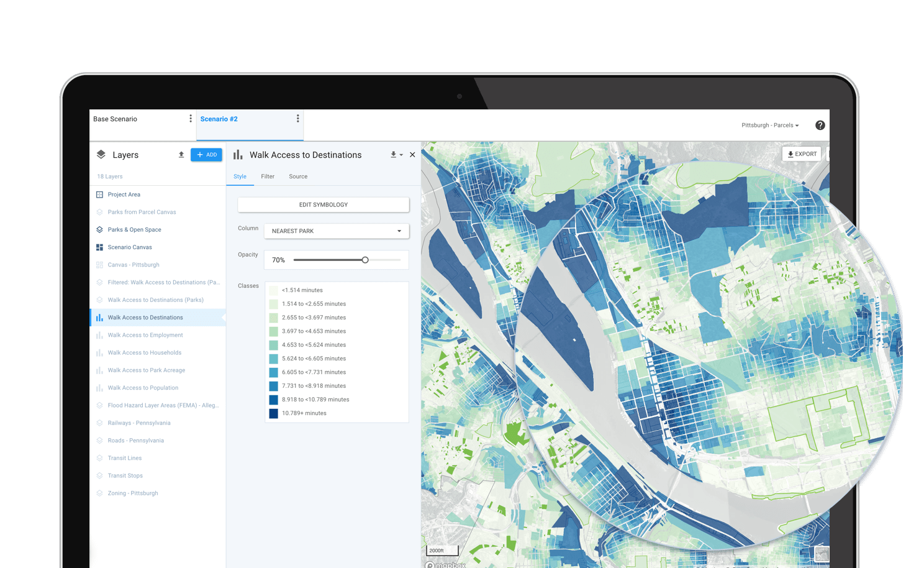Switch to the Filter tab
Screen dimensions: 924x568
coord(267,176)
